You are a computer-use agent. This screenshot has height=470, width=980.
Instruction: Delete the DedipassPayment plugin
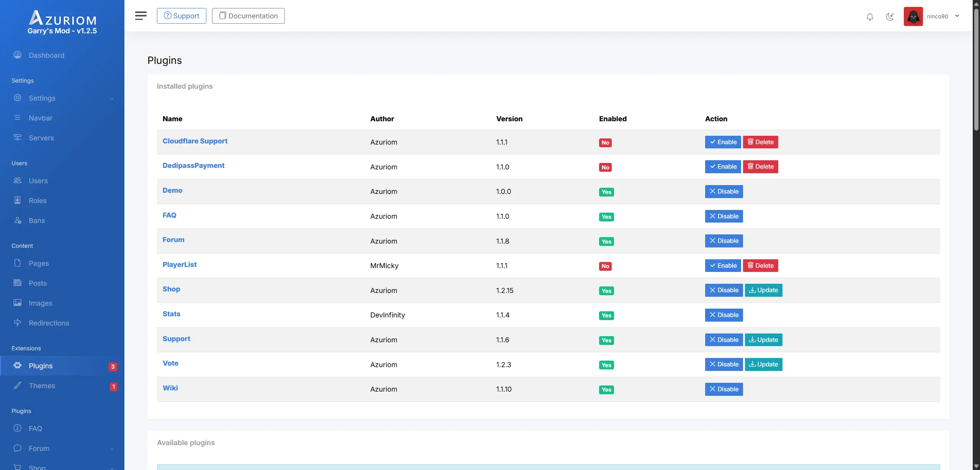(761, 166)
